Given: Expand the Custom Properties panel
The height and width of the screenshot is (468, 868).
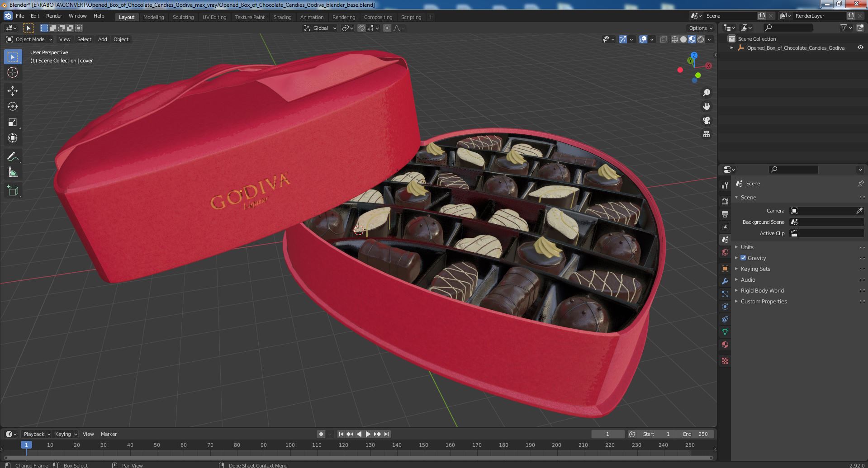Looking at the screenshot, I should click(764, 301).
